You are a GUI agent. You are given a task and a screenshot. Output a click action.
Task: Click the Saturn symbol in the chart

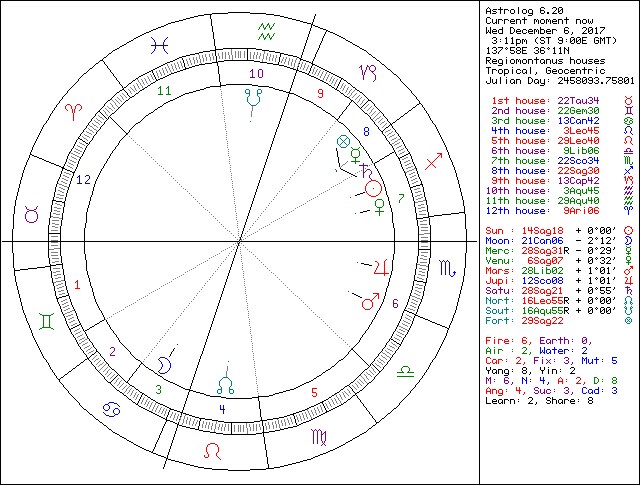coord(366,171)
